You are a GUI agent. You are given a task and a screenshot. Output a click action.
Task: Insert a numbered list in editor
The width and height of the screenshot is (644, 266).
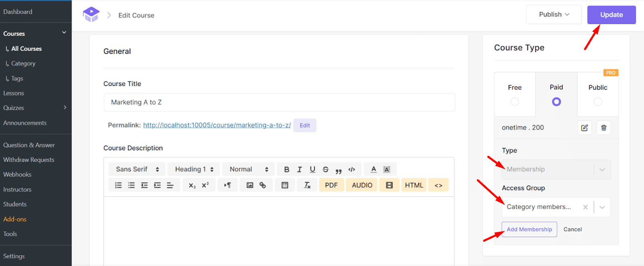click(118, 185)
